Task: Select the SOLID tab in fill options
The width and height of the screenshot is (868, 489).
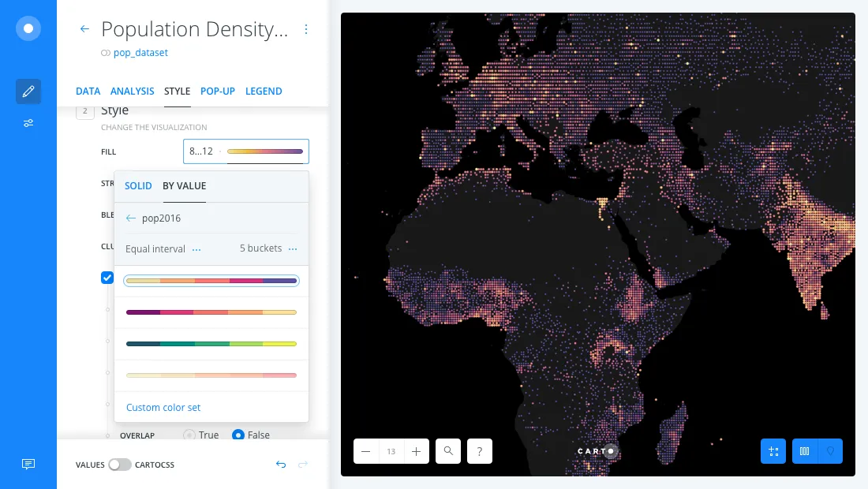Action: (x=138, y=186)
